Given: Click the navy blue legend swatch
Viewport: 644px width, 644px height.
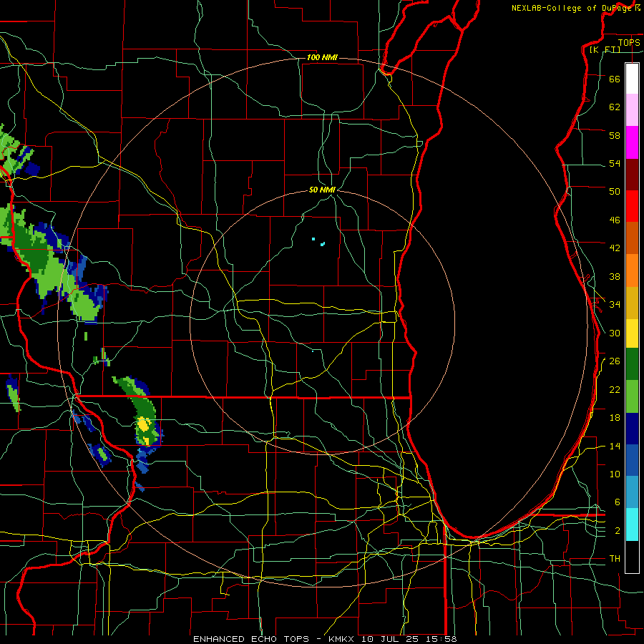Looking at the screenshot, I should click(x=632, y=429).
